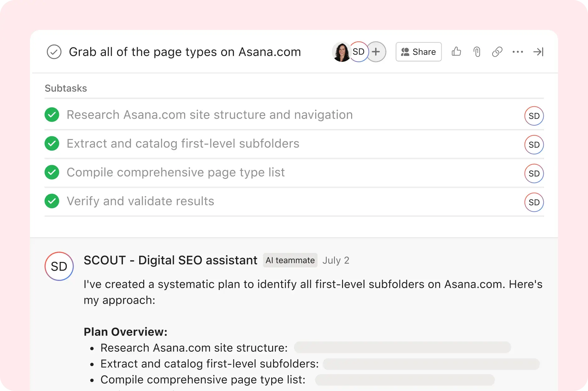
Task: Uncheck the Verify and validate results subtask
Action: click(x=52, y=201)
